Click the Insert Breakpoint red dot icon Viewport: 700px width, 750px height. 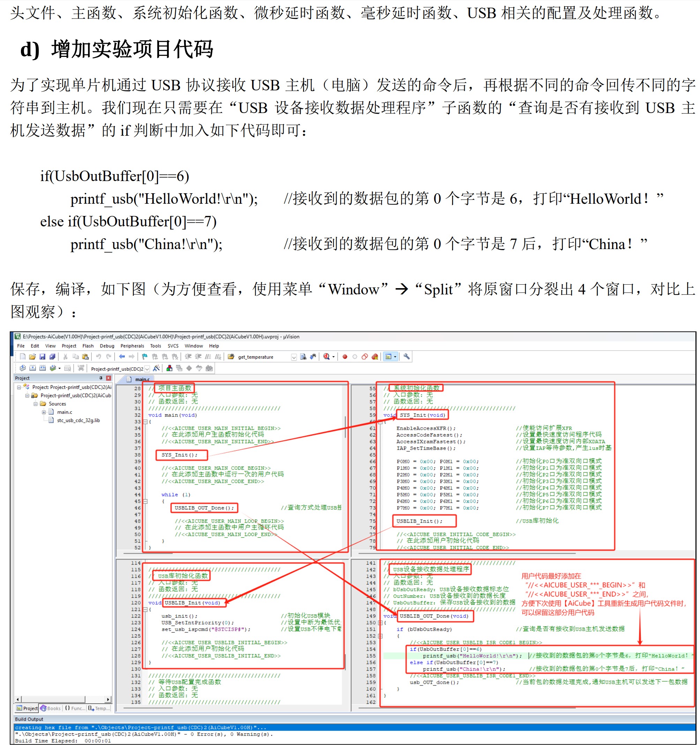(x=345, y=357)
